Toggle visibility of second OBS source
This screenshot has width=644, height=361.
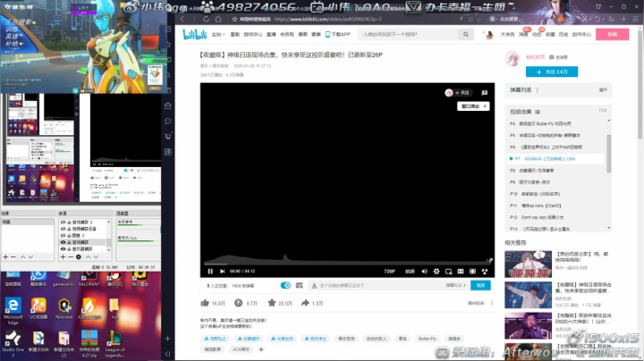pyautogui.click(x=63, y=229)
